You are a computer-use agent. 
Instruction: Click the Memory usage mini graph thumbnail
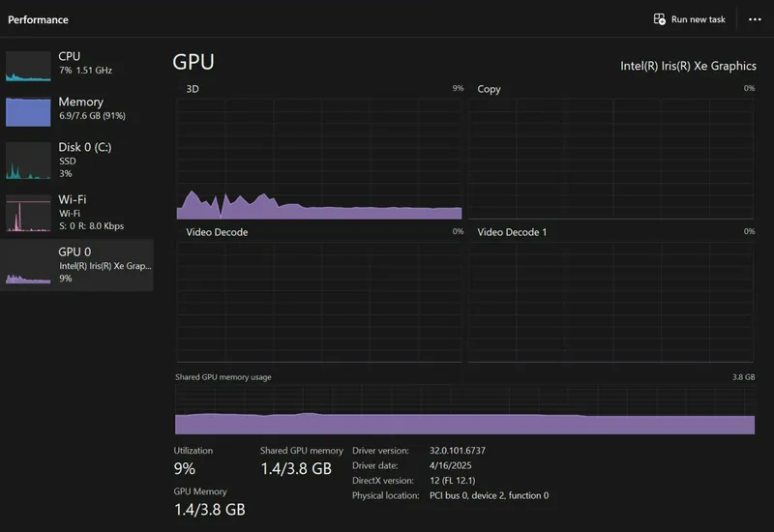pos(28,111)
